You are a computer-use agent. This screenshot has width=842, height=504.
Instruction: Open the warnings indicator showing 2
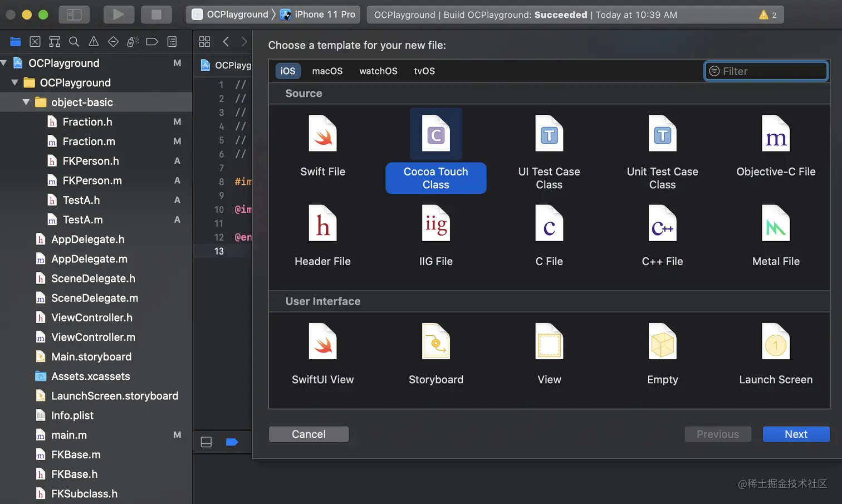coord(768,15)
